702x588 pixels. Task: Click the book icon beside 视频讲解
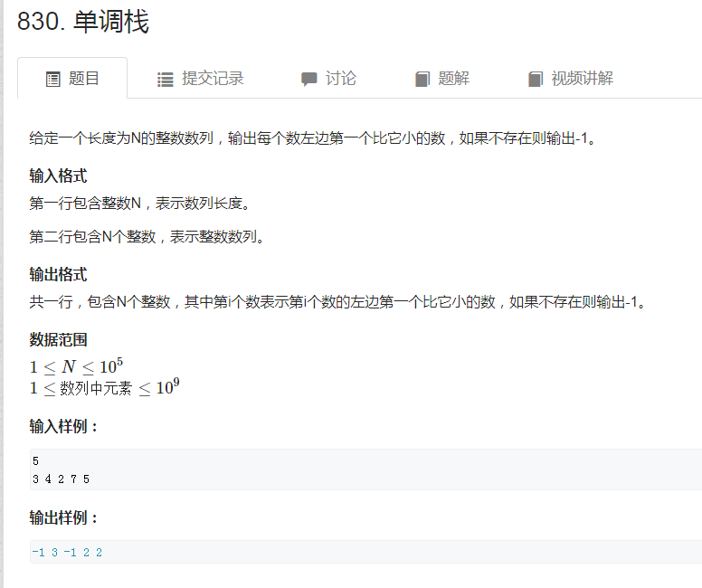pos(536,80)
